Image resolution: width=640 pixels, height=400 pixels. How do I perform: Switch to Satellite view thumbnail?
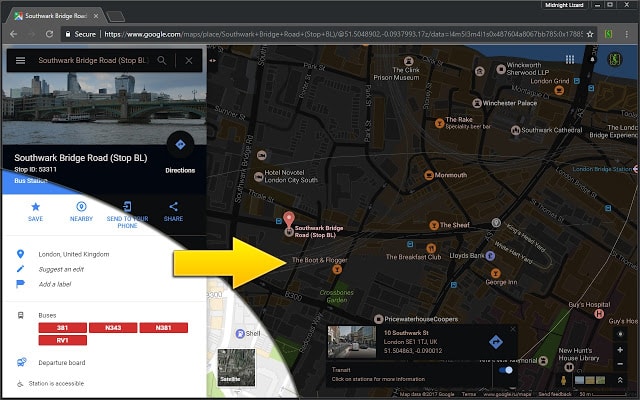236,367
